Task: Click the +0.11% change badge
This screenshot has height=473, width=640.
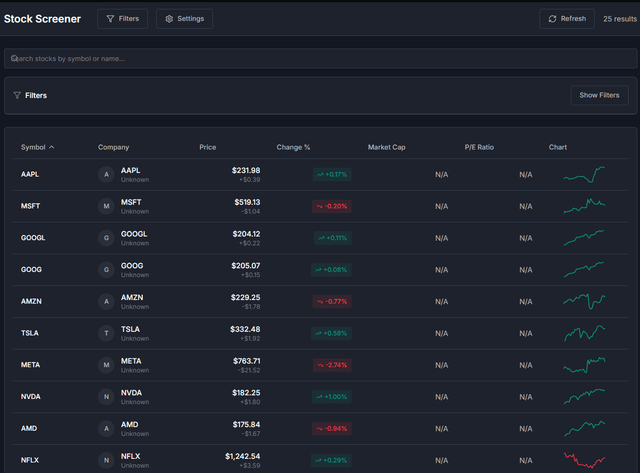Action: (x=333, y=238)
